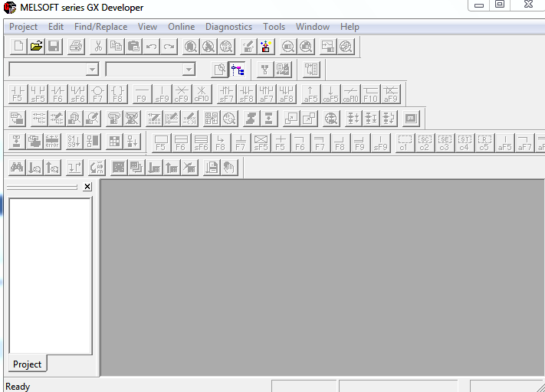Open the Edit menu

[x=56, y=27]
